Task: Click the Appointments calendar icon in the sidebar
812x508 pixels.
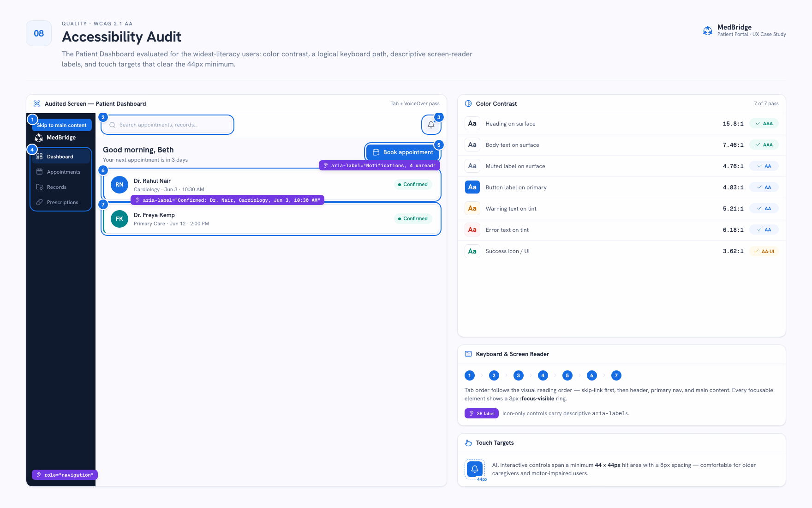Action: [39, 172]
